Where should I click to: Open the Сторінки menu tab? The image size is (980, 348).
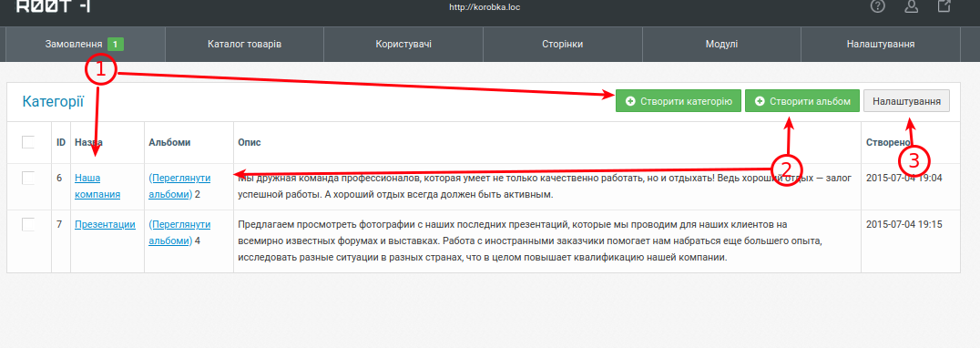click(563, 45)
